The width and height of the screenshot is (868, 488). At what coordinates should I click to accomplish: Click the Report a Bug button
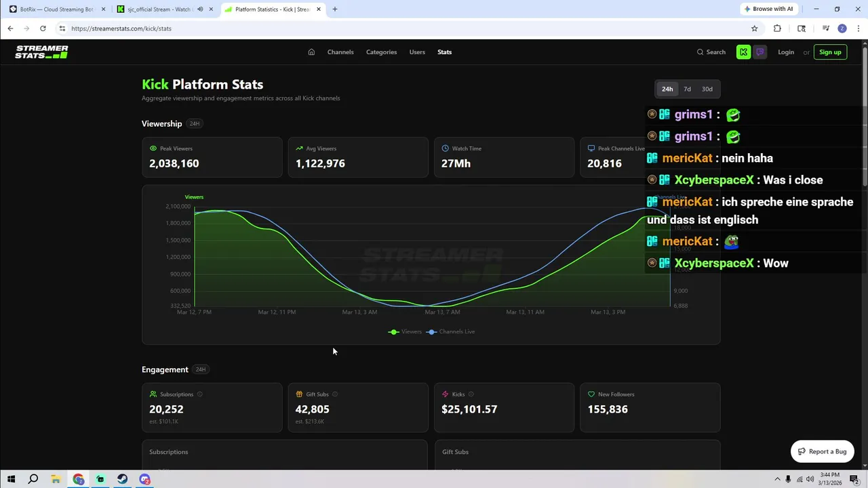pyautogui.click(x=822, y=451)
